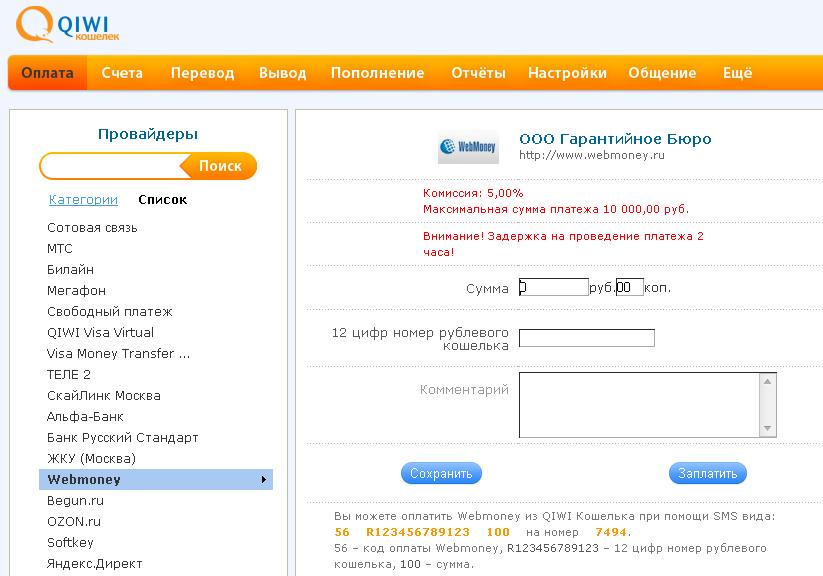
Task: Click the comment box scroll-down arrow
Action: pyautogui.click(x=767, y=428)
